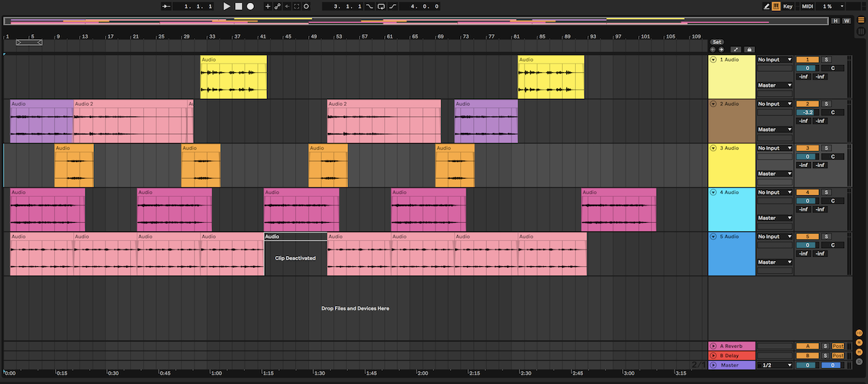Viewport: 868px width, 384px height.
Task: Solo the 3 Audio track
Action: click(x=825, y=148)
